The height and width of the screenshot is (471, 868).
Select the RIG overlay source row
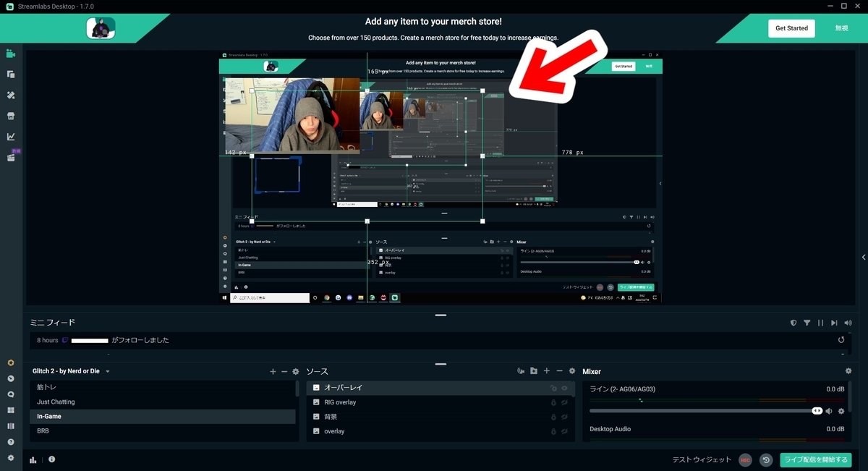coord(441,402)
